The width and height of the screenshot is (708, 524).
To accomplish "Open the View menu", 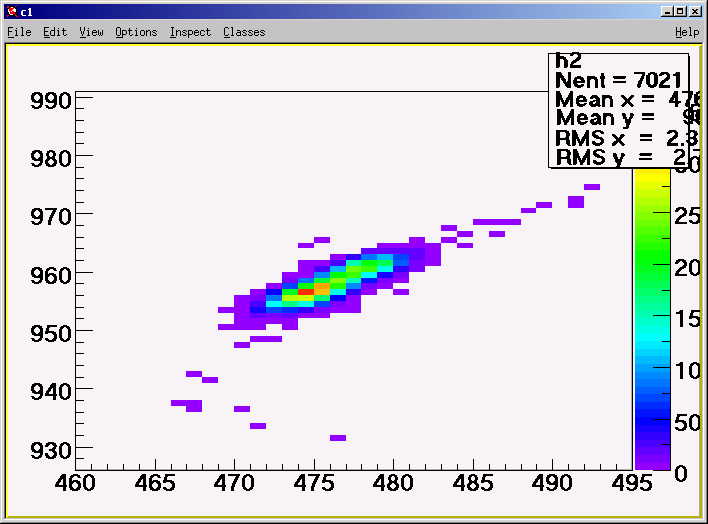I will 91,32.
